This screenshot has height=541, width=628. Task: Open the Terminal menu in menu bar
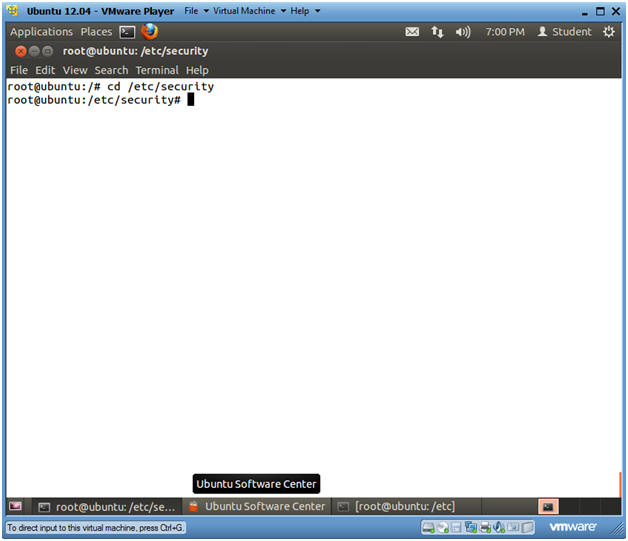click(157, 70)
